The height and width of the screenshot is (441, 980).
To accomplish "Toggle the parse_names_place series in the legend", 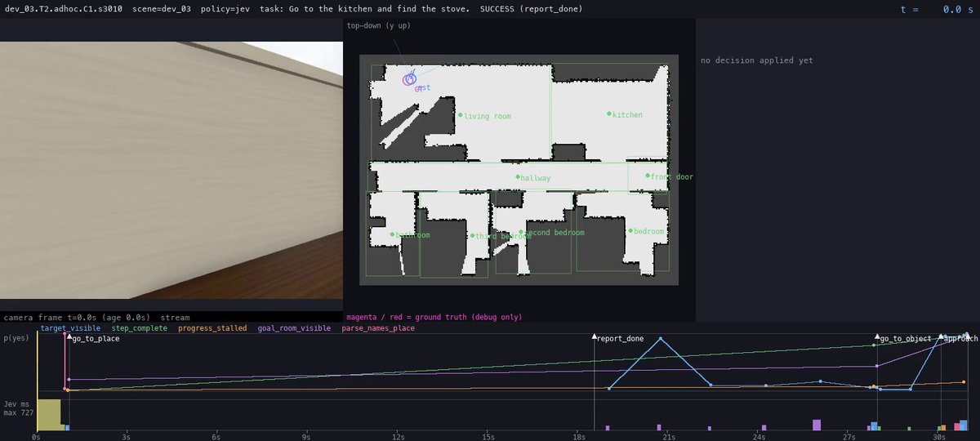I will (378, 328).
